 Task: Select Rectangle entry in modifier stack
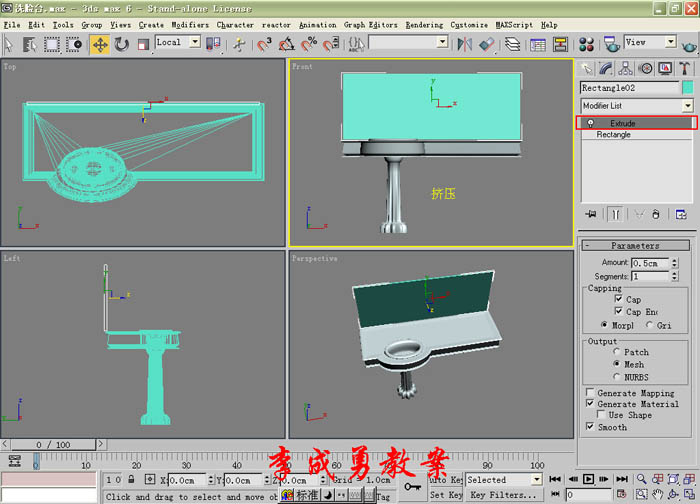(613, 134)
